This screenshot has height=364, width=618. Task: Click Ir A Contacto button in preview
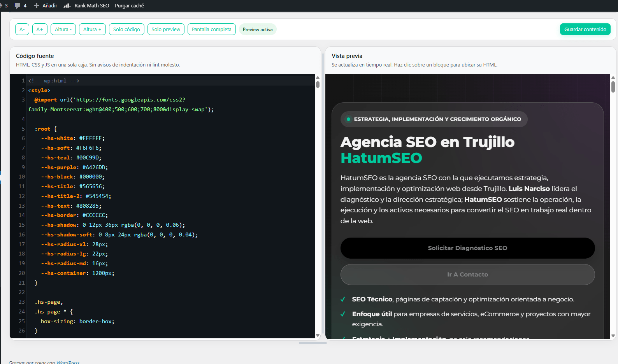[x=467, y=275]
